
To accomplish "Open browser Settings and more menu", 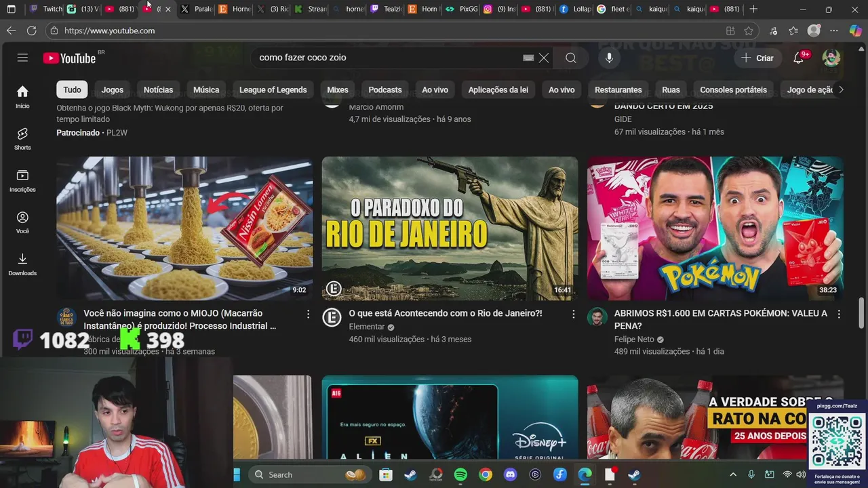I will 834,30.
